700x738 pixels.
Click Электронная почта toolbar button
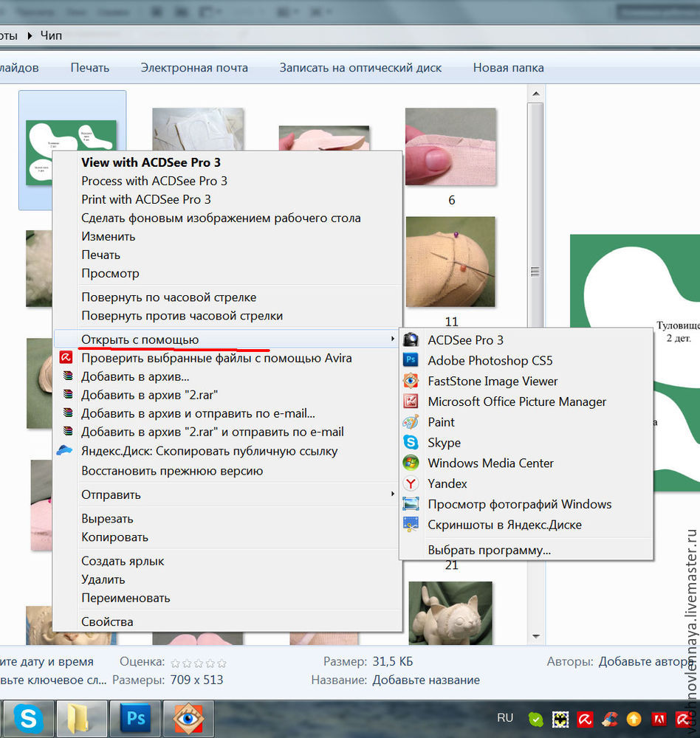point(194,68)
